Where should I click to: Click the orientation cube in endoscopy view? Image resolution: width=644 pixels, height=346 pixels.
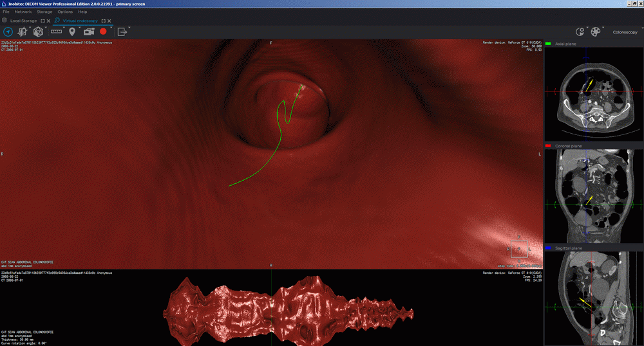[x=518, y=248]
